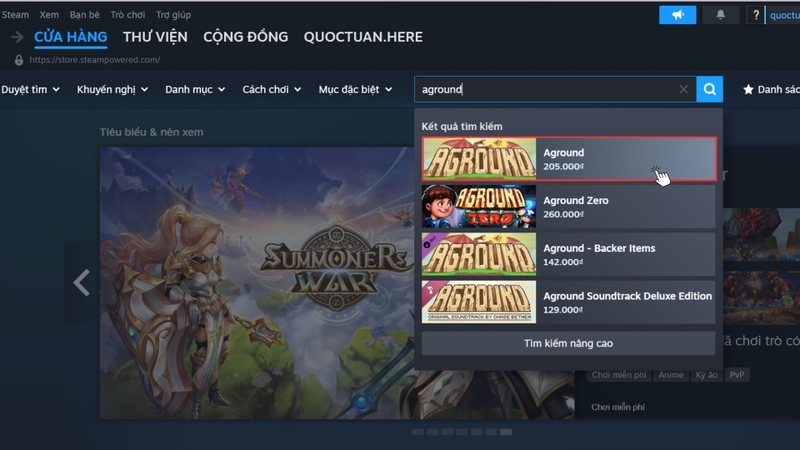This screenshot has height=450, width=800.
Task: Switch to the CỬA HÀNG tab
Action: (70, 37)
